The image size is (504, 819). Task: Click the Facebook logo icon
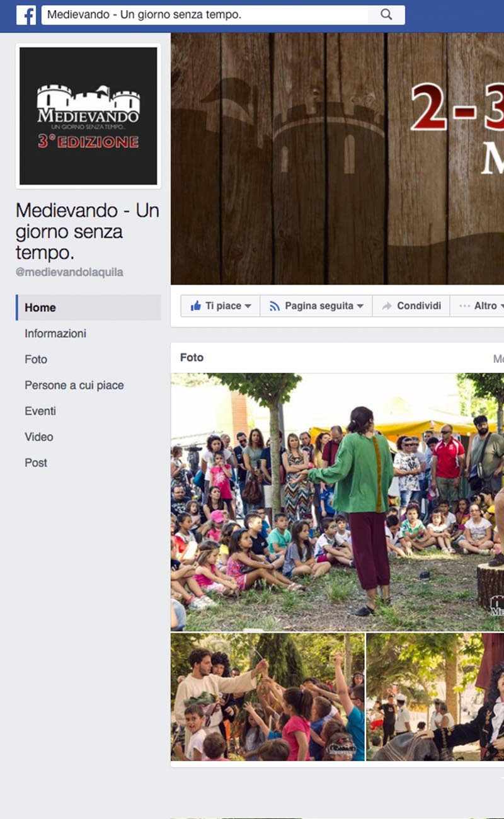click(26, 15)
